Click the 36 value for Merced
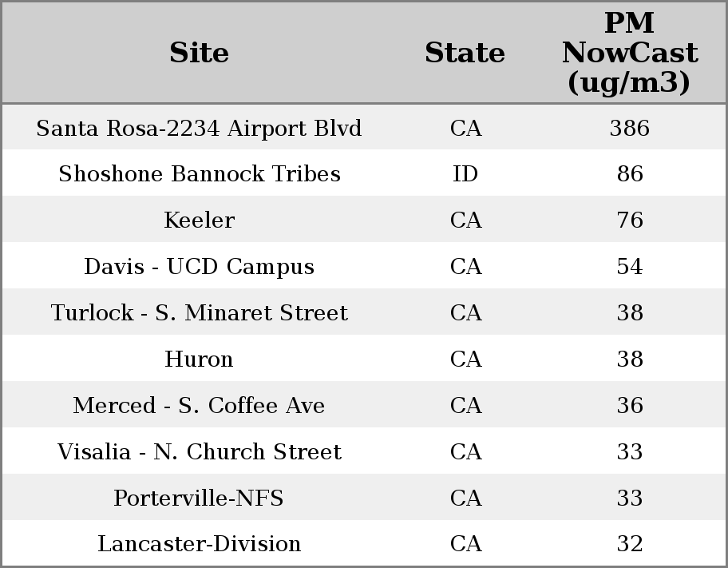The width and height of the screenshot is (728, 568). pos(629,406)
